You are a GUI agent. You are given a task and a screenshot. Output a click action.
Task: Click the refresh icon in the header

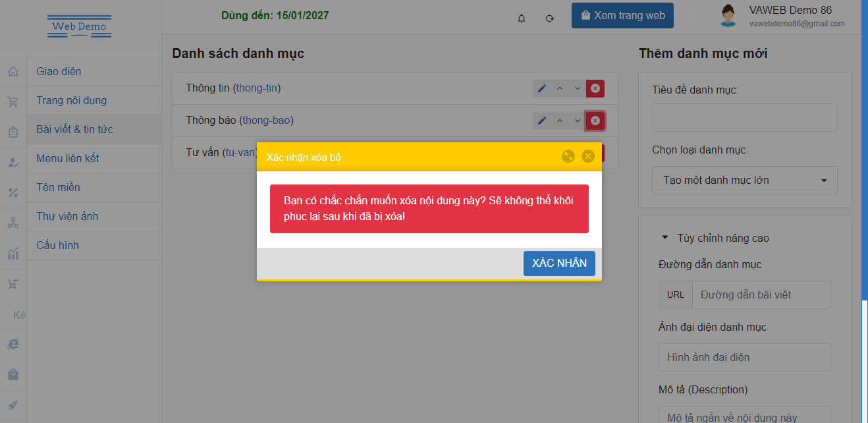point(550,18)
